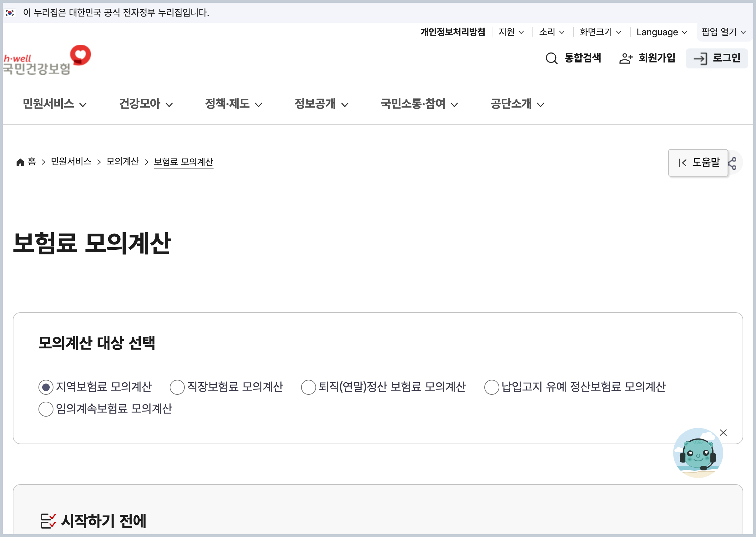Select 퇴직(연말)정산 보험료 모의계산 radio
This screenshot has height=537, width=756.
[x=309, y=387]
